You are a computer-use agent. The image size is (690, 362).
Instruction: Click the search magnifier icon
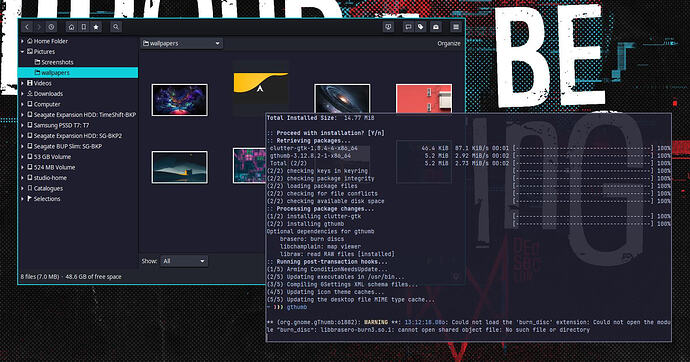(x=116, y=27)
